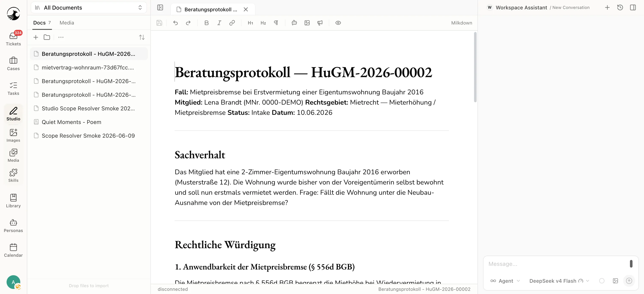The image size is (644, 294).
Task: Toggle the assistant side panel layout
Action: pos(633,7)
